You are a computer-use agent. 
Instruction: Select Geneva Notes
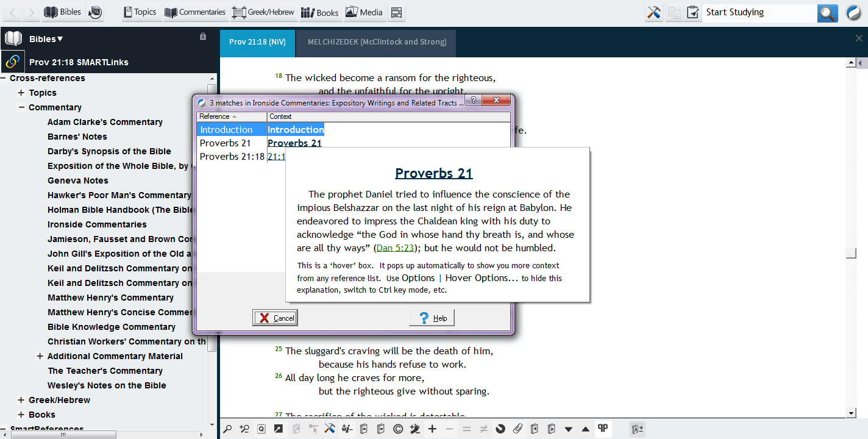coord(78,180)
